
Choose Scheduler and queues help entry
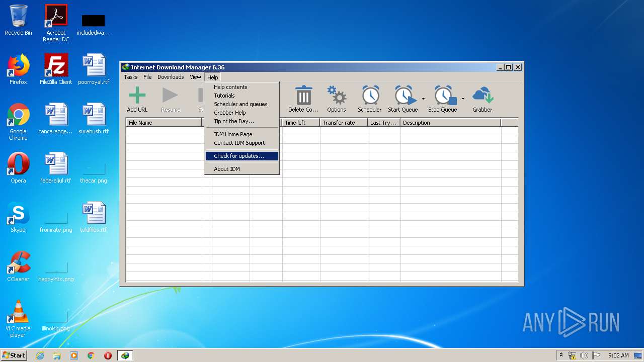click(x=242, y=104)
